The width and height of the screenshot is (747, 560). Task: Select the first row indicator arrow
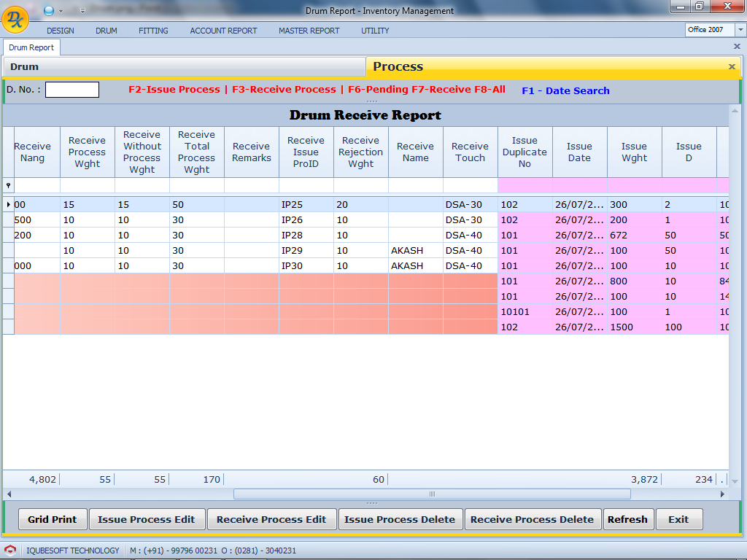point(8,205)
